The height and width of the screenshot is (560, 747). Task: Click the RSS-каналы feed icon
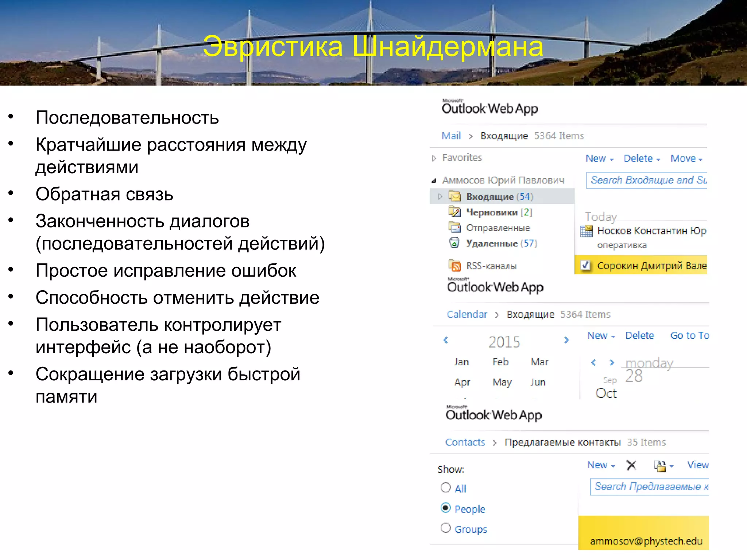coord(454,266)
